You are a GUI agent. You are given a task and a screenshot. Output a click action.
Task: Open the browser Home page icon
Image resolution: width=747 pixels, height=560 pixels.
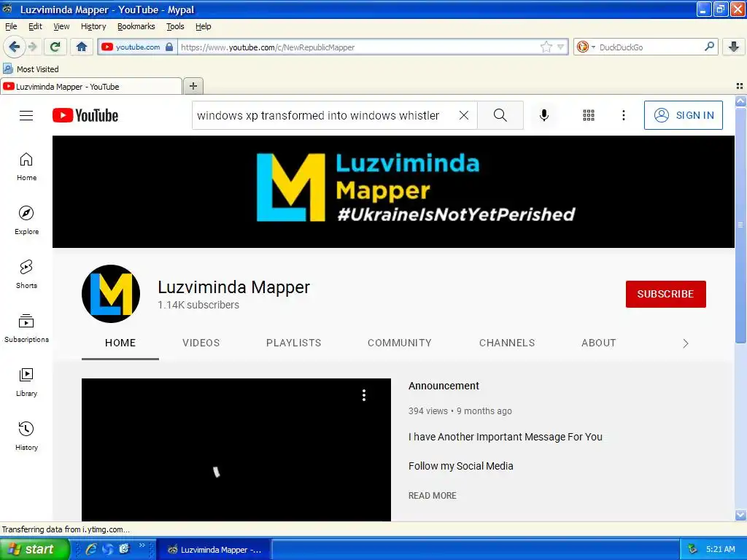(82, 47)
